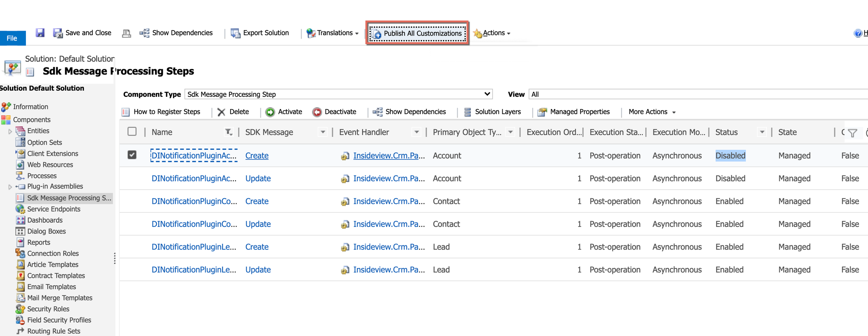Expand the Entities tree node
The width and height of the screenshot is (868, 336).
point(10,132)
